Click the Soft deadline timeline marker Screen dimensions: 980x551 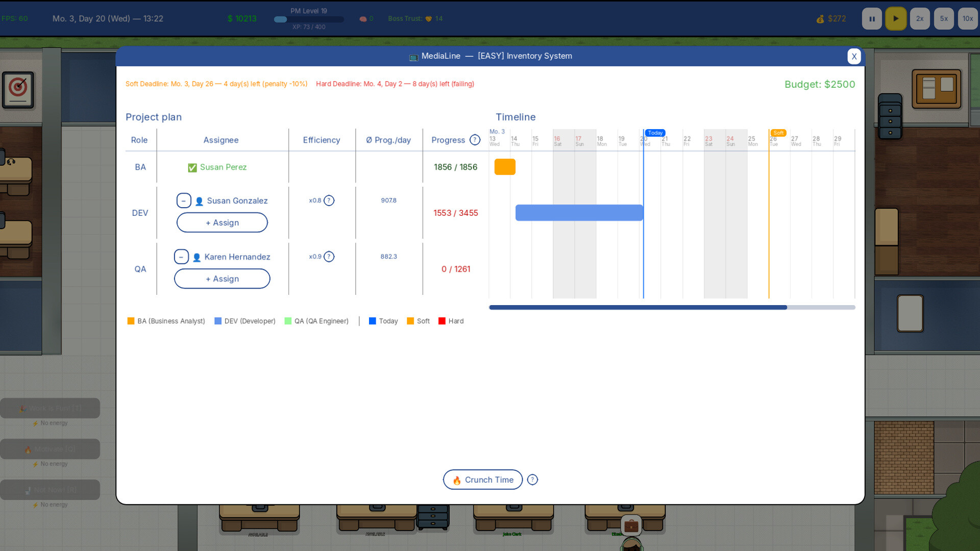tap(778, 133)
